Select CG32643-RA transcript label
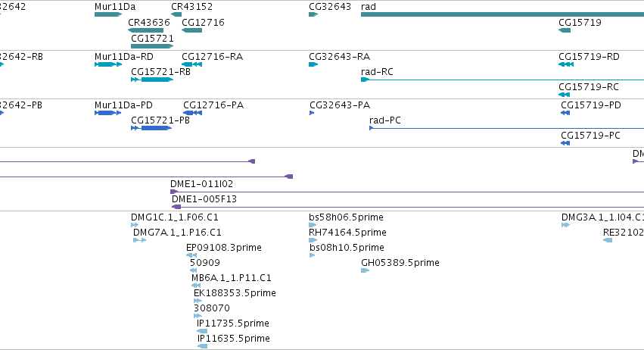The height and width of the screenshot is (350, 644). (339, 56)
